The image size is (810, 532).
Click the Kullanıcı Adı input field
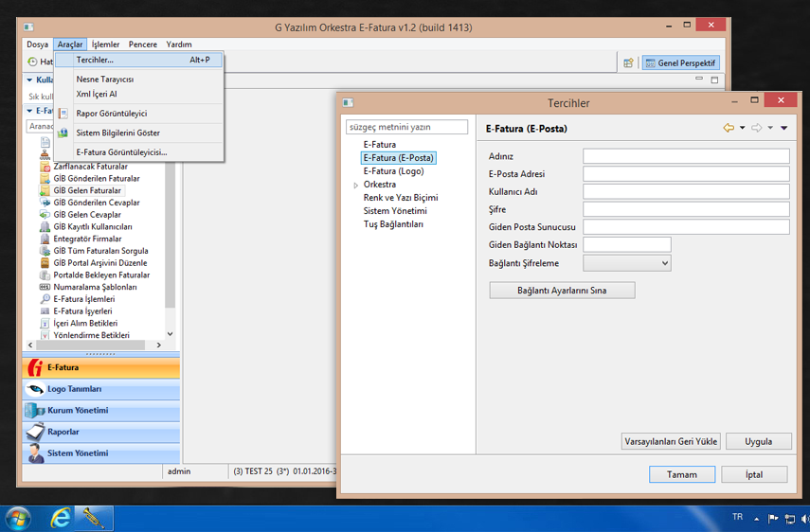[x=686, y=191]
